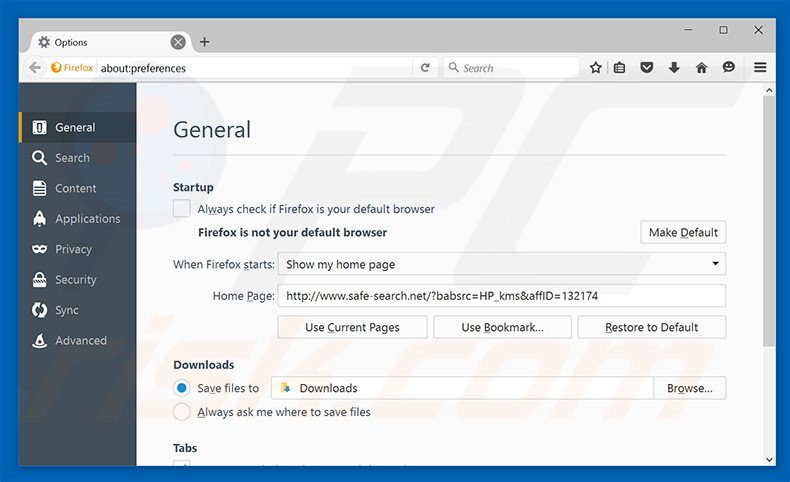
Task: Open the Sync preferences category
Action: [78, 310]
